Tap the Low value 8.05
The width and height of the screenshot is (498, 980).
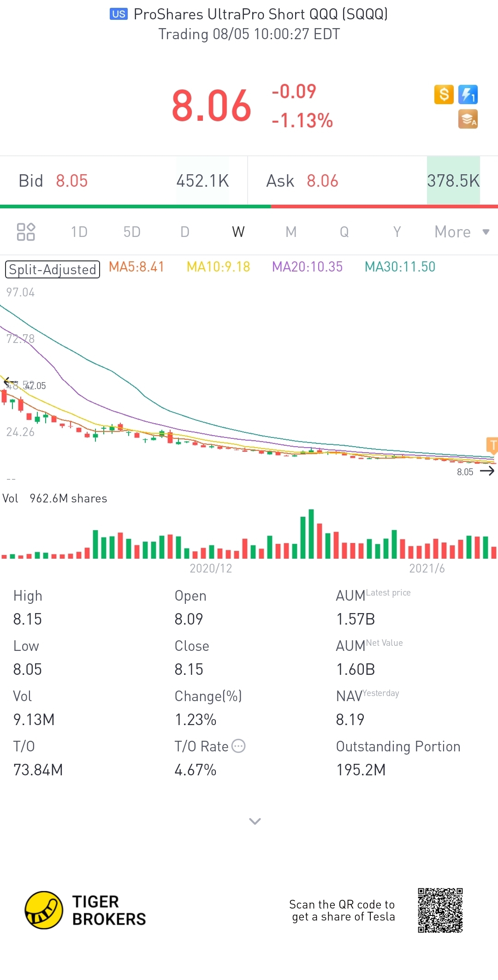28,669
